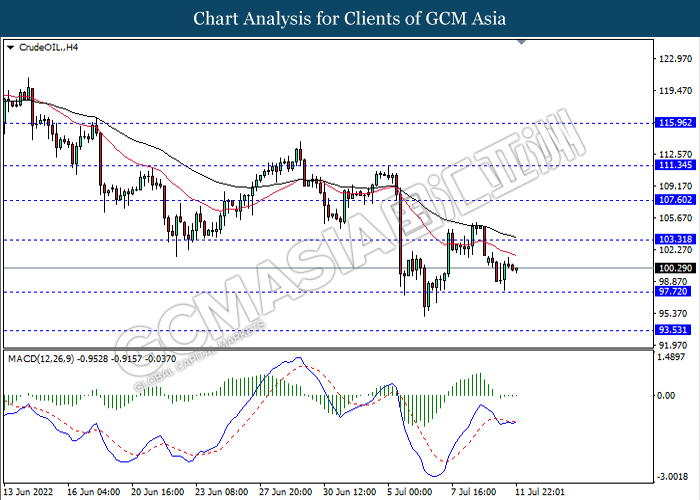Select the 93.531 support level label
This screenshot has width=700, height=500.
pos(673,330)
